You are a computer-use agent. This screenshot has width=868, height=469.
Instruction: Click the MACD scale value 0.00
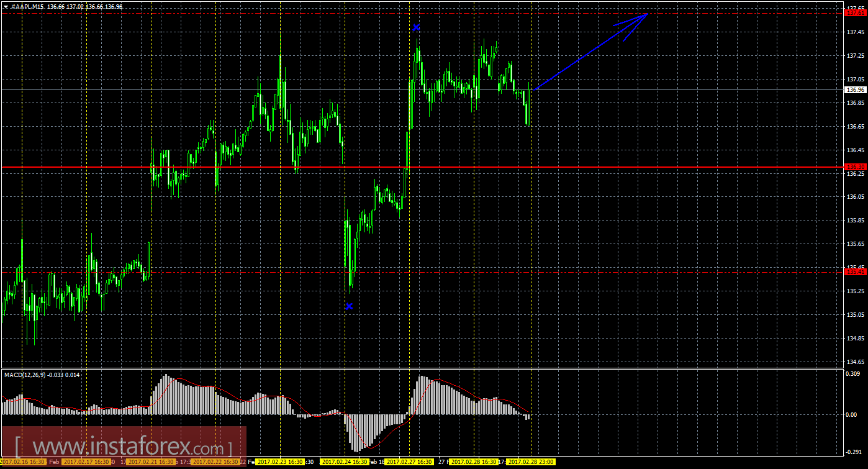pyautogui.click(x=852, y=414)
